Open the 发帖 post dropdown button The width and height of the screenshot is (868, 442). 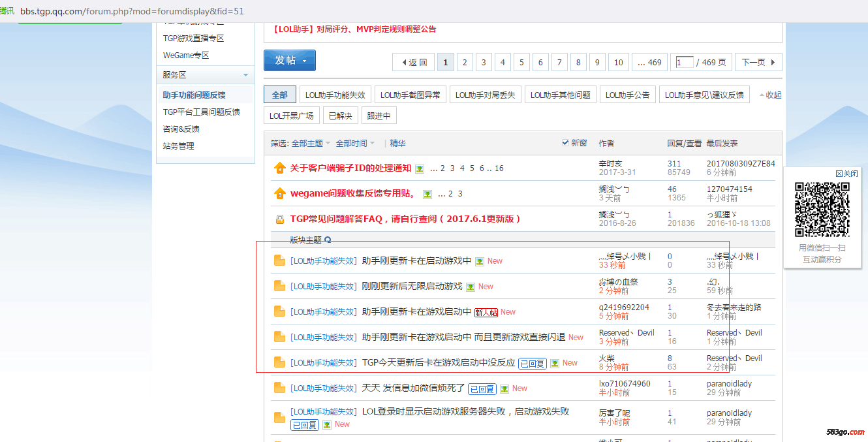(290, 60)
